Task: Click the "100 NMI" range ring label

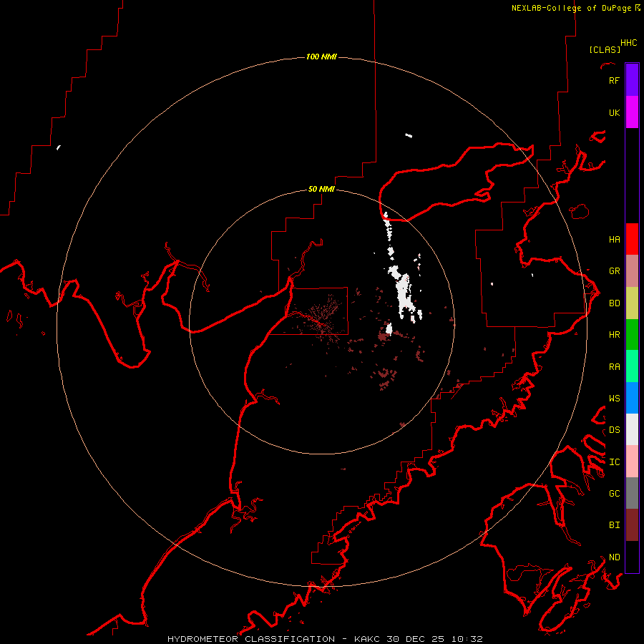Action: click(321, 57)
